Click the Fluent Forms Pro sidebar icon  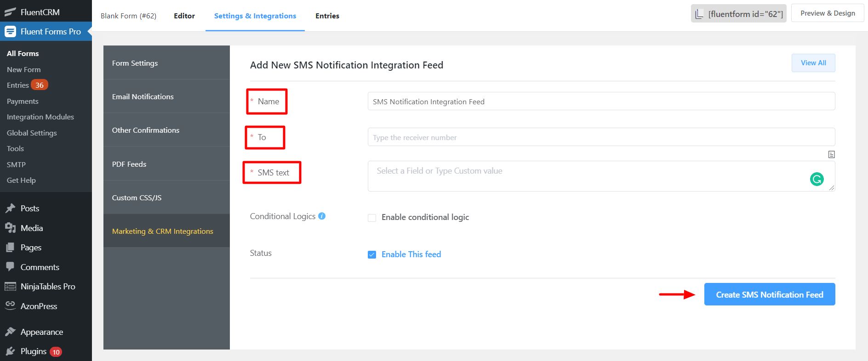pos(10,31)
